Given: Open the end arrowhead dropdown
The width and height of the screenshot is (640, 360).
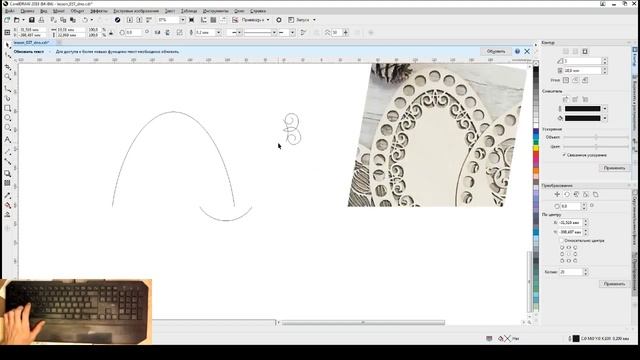Looking at the screenshot, I should (292, 32).
